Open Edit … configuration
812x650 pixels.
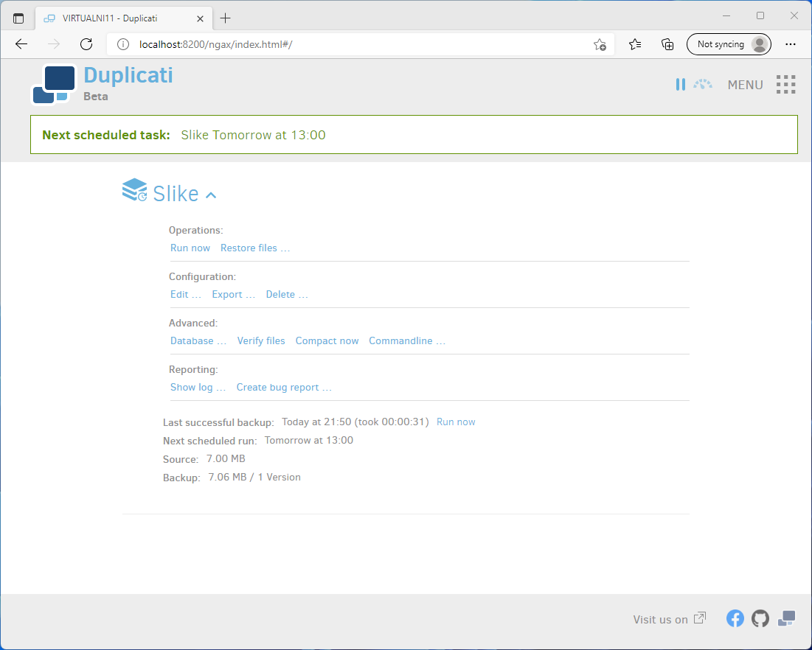[x=185, y=295]
